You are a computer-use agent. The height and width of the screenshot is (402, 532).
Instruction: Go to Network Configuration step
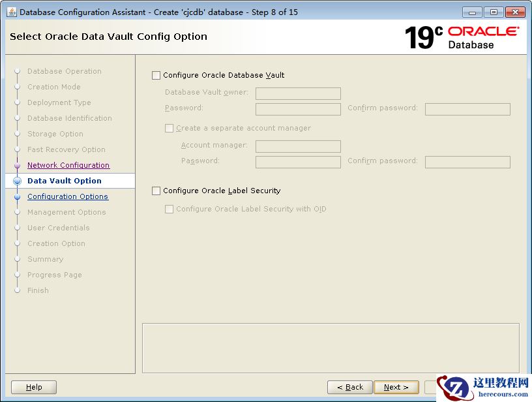(x=68, y=165)
